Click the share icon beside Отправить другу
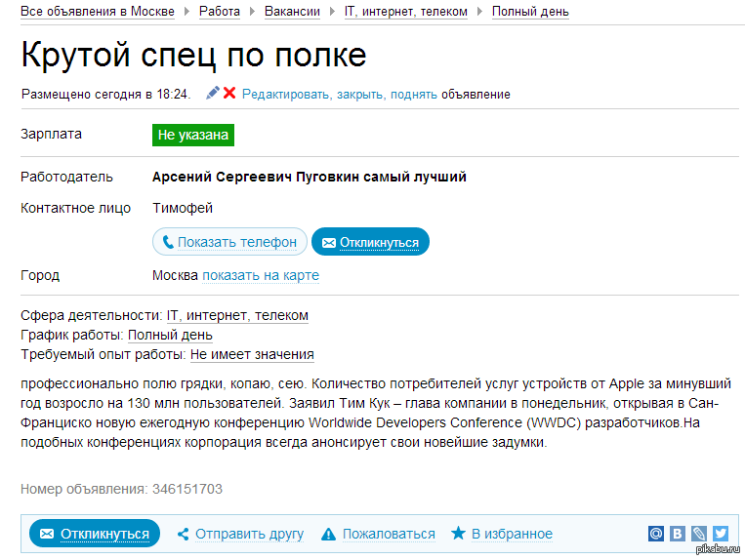 (183, 534)
